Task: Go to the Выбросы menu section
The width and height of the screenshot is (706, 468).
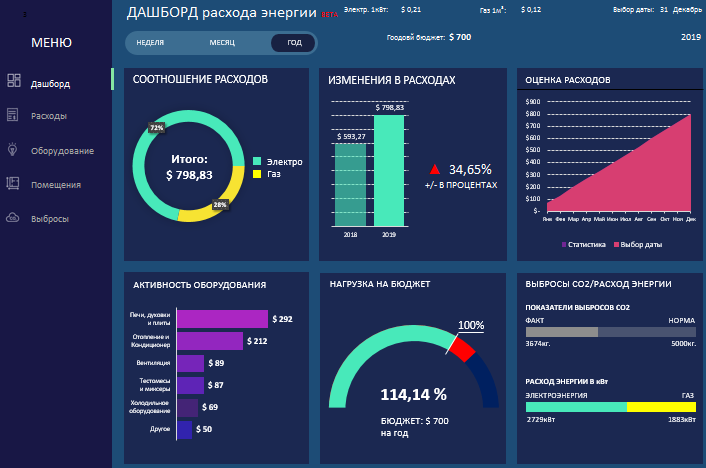Action: click(50, 218)
